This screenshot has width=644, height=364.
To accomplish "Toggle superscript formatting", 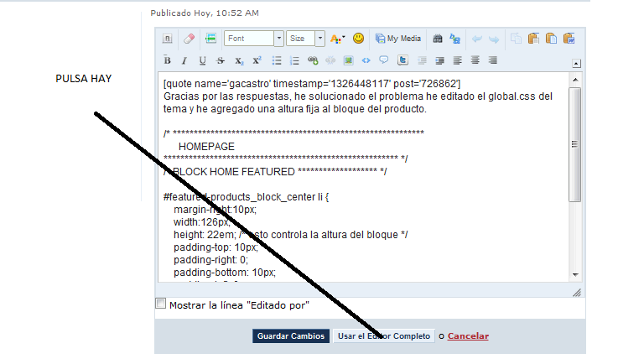I will click(257, 60).
